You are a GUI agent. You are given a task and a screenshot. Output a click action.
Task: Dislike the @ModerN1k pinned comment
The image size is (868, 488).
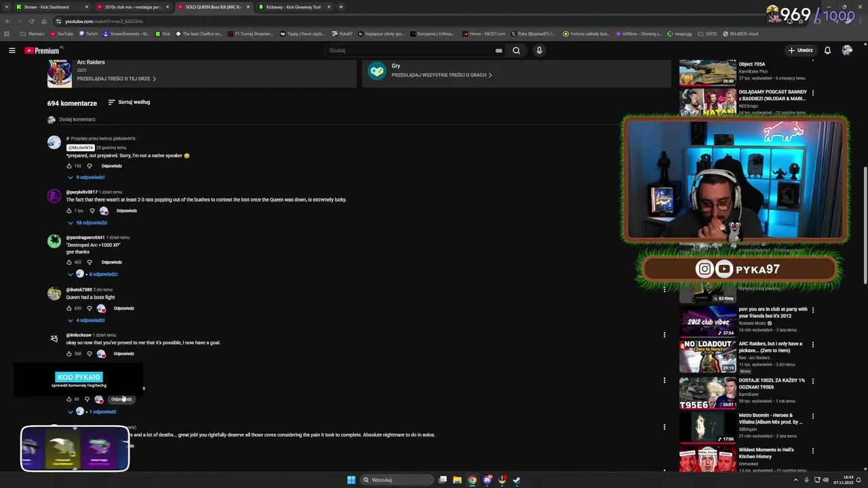pyautogui.click(x=89, y=166)
